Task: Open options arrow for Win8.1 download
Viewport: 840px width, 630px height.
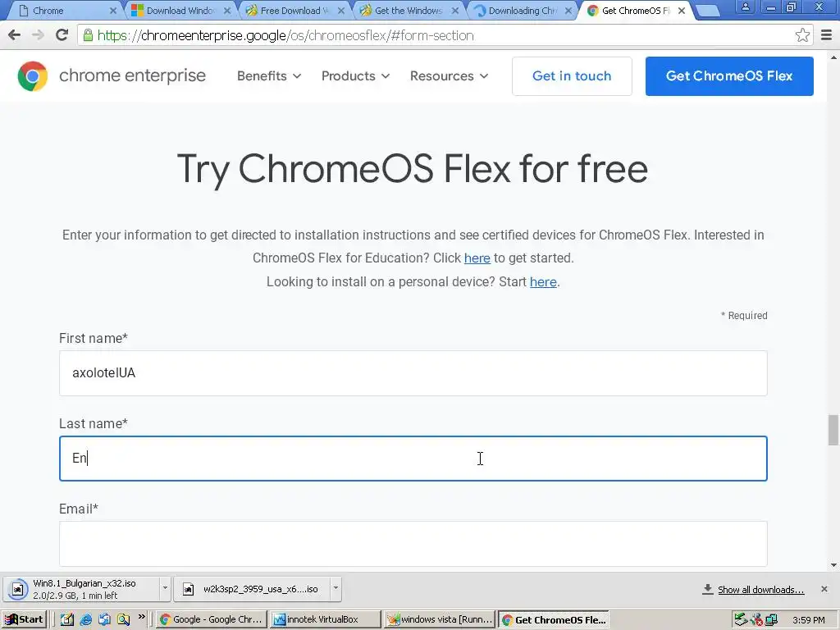Action: (x=165, y=588)
